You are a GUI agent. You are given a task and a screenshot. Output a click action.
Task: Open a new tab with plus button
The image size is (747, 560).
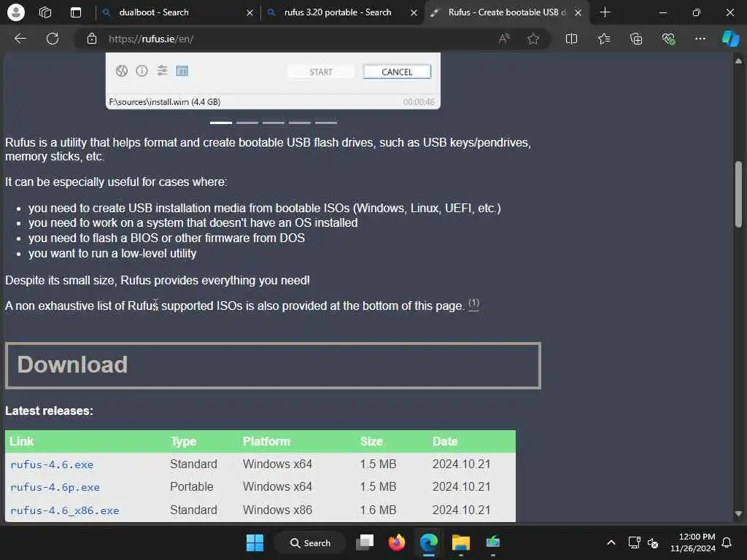[605, 12]
